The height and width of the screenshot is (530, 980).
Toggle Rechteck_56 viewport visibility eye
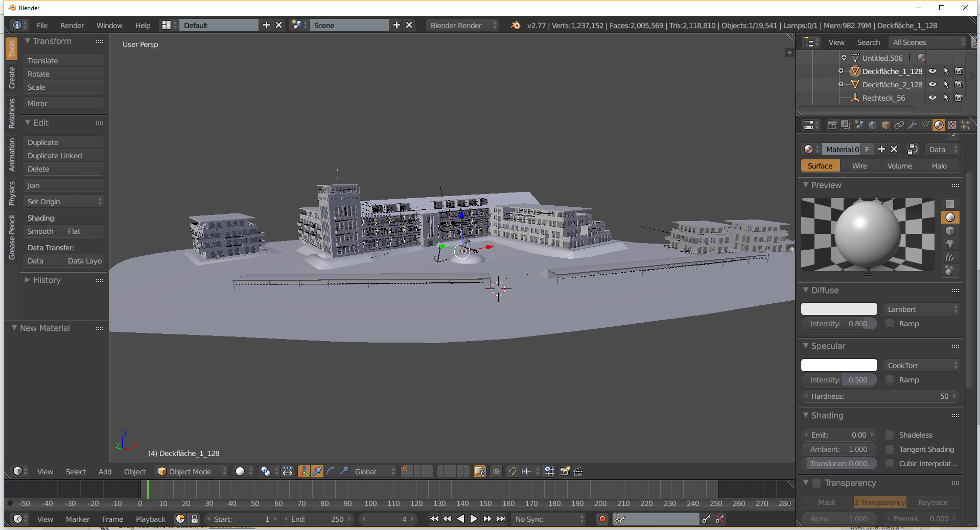click(932, 98)
